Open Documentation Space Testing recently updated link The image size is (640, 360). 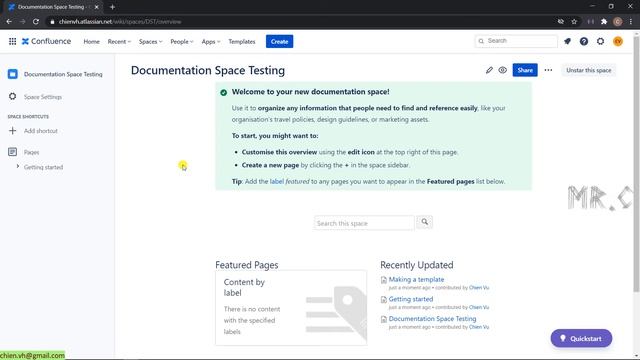pos(432,319)
